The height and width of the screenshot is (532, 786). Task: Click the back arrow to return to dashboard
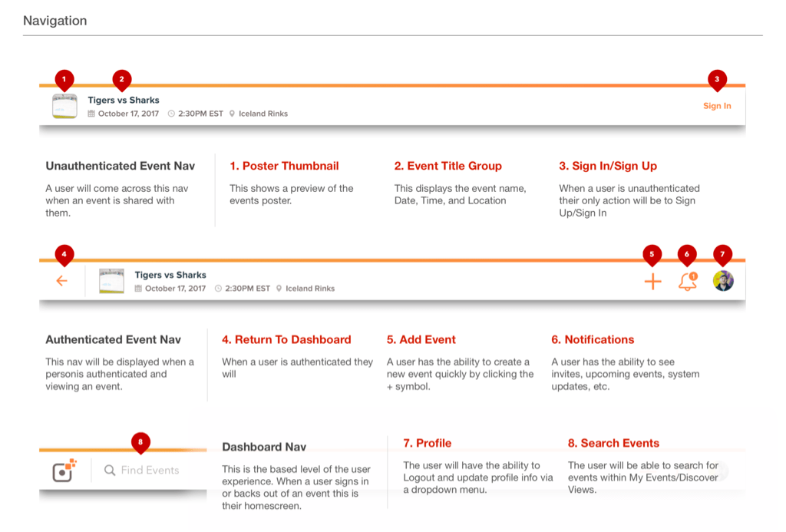(x=61, y=281)
